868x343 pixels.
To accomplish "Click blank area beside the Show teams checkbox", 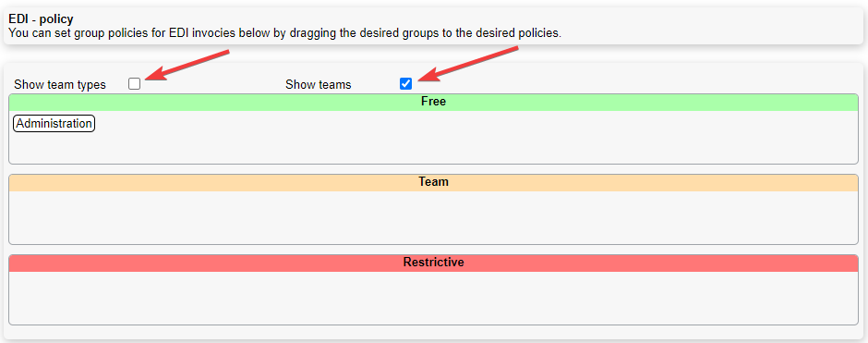I will click(636, 84).
